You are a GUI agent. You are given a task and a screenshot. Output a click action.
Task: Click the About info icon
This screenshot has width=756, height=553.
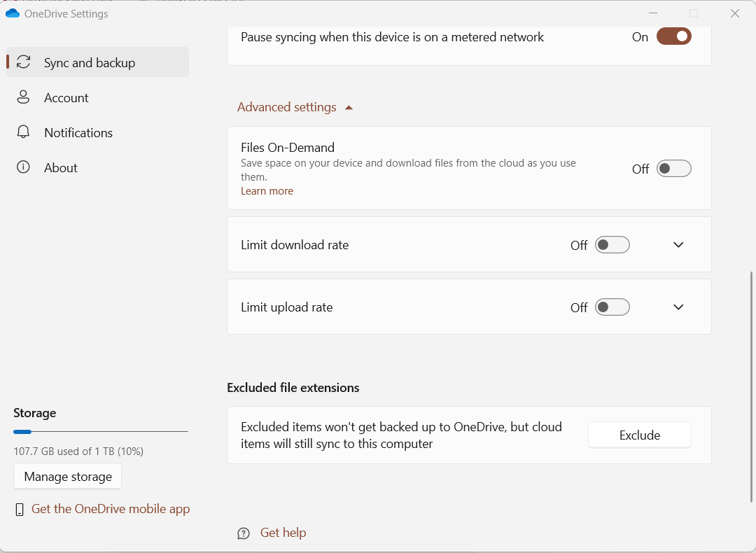pyautogui.click(x=24, y=167)
